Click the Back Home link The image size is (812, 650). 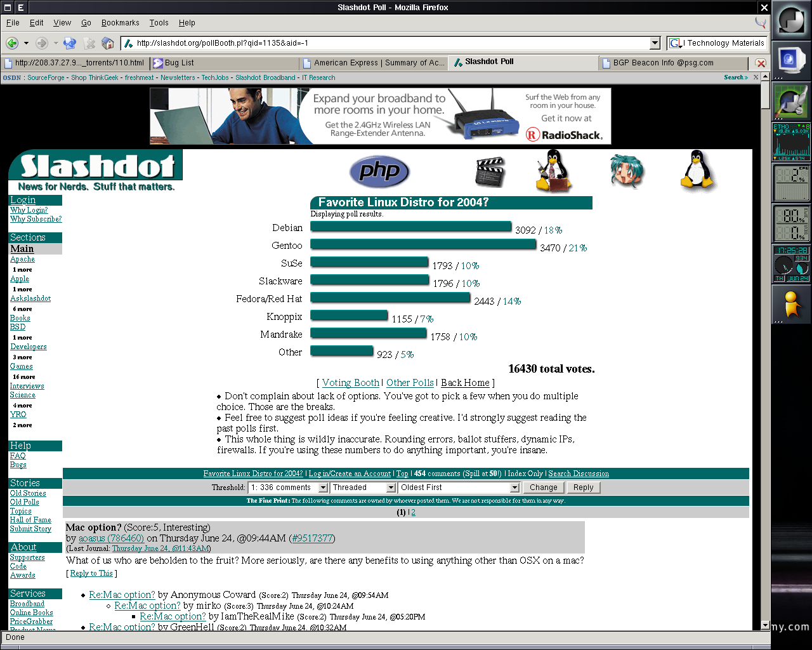(465, 383)
